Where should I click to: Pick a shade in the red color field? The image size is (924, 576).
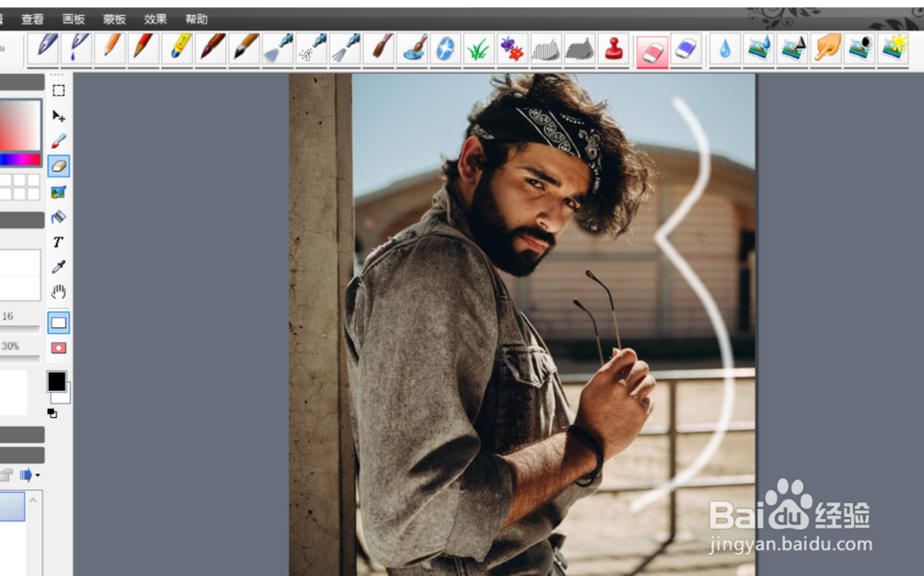tap(20, 126)
